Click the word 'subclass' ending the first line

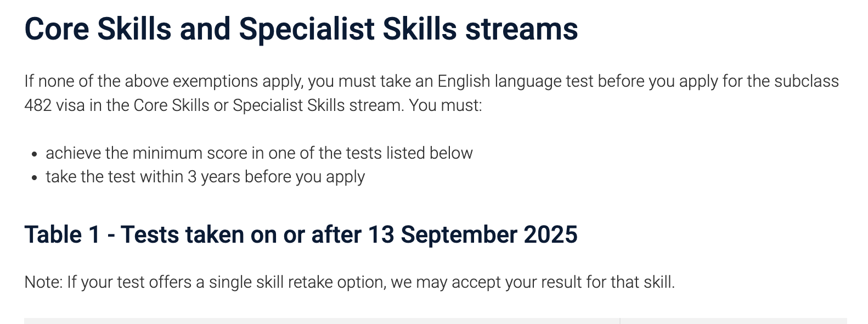(x=806, y=81)
